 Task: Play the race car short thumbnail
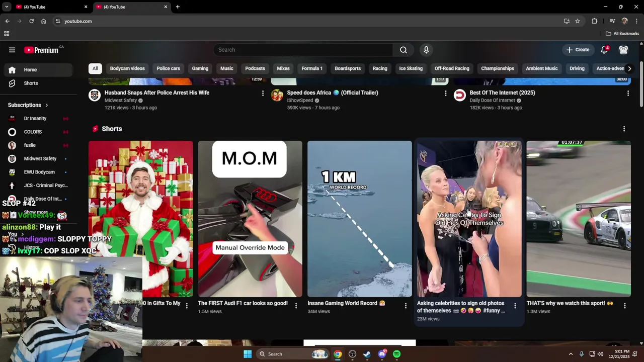tap(579, 219)
